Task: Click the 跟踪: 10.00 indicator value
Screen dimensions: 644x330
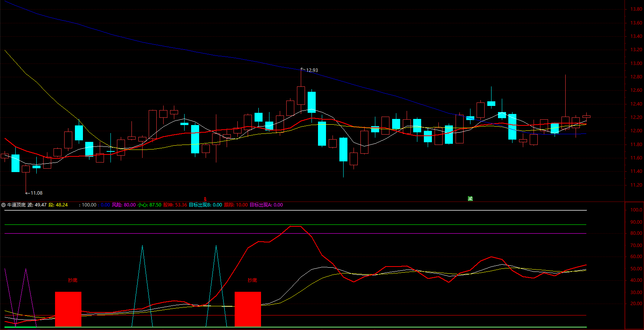Action: tap(236, 205)
